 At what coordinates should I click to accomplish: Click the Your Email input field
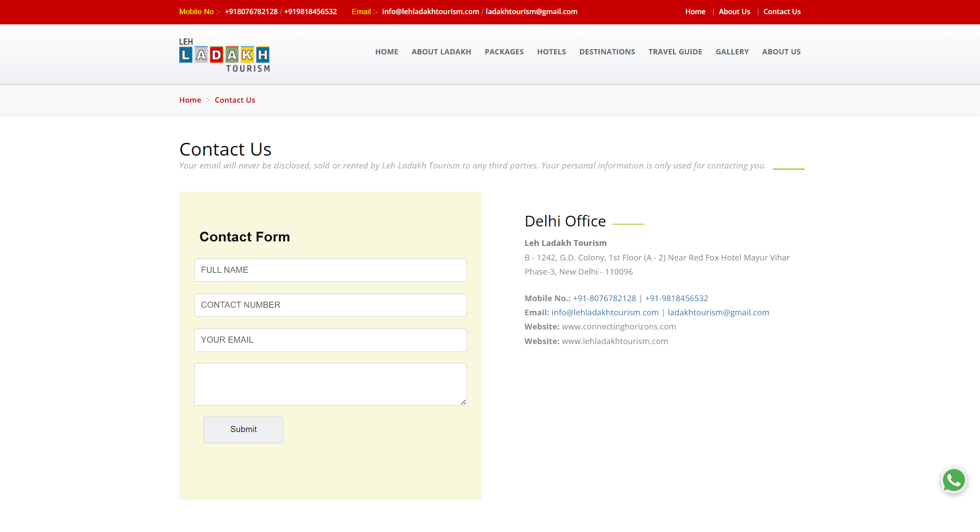[330, 340]
